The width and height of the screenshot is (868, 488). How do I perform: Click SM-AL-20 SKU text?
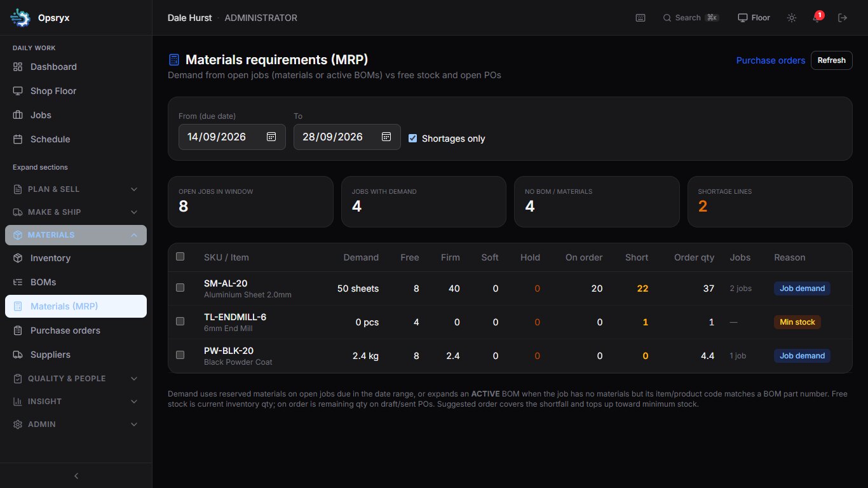(x=226, y=283)
